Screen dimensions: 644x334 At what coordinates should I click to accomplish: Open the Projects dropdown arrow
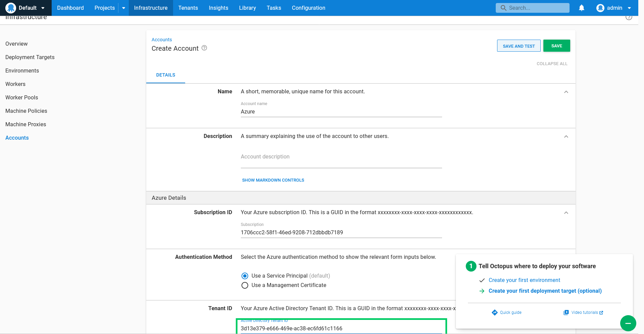pyautogui.click(x=123, y=8)
